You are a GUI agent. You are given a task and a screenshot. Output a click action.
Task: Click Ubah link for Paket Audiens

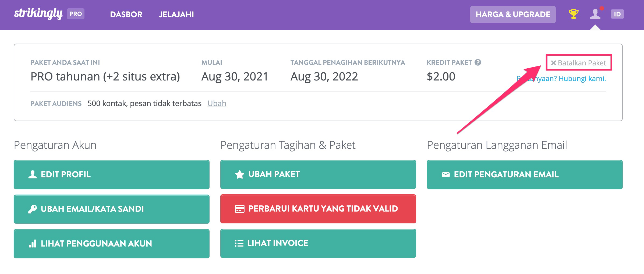coord(217,103)
